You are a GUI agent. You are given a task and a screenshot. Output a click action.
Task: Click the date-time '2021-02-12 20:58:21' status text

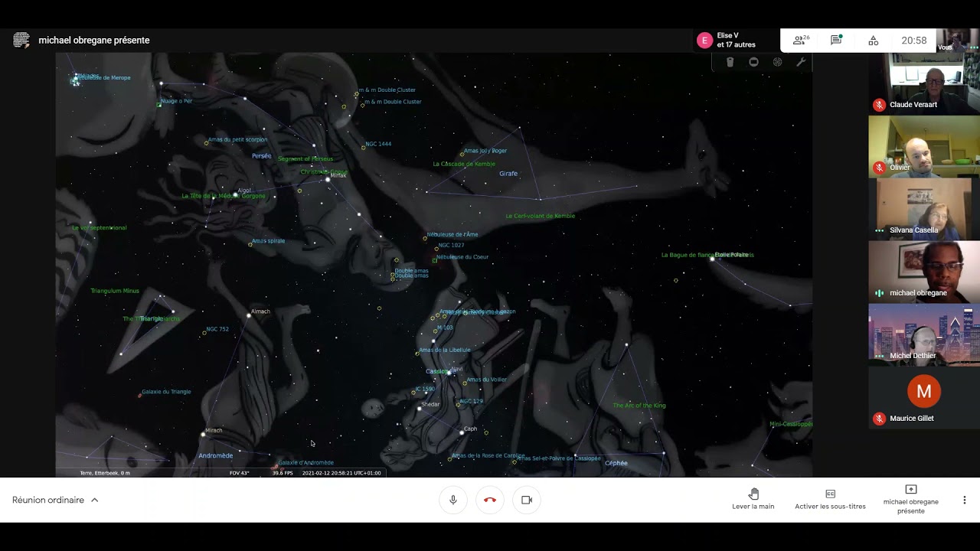pyautogui.click(x=341, y=473)
